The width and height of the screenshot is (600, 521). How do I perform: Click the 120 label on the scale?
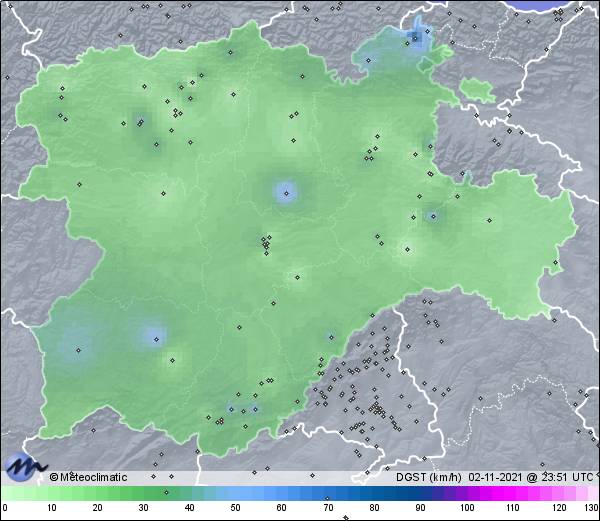coord(559,508)
